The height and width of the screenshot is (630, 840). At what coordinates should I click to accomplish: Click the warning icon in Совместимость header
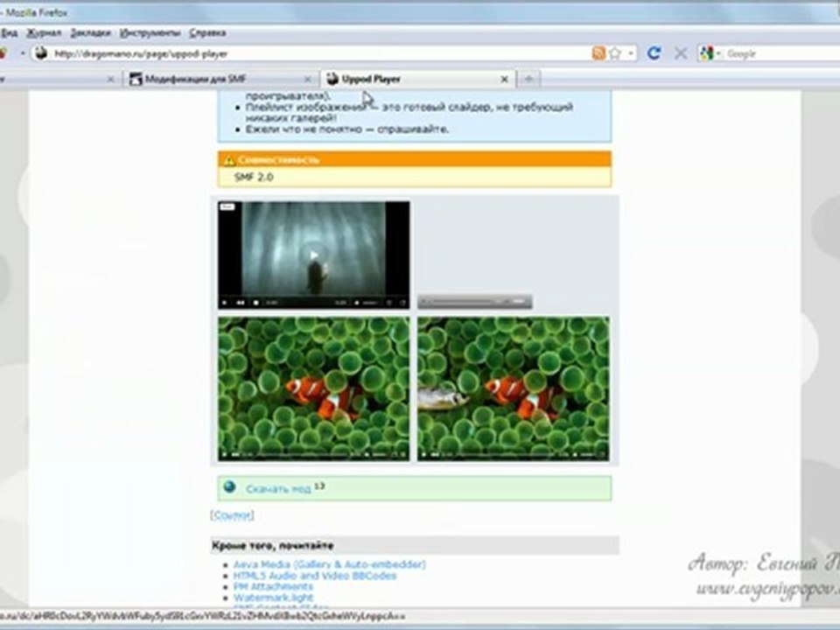[229, 160]
